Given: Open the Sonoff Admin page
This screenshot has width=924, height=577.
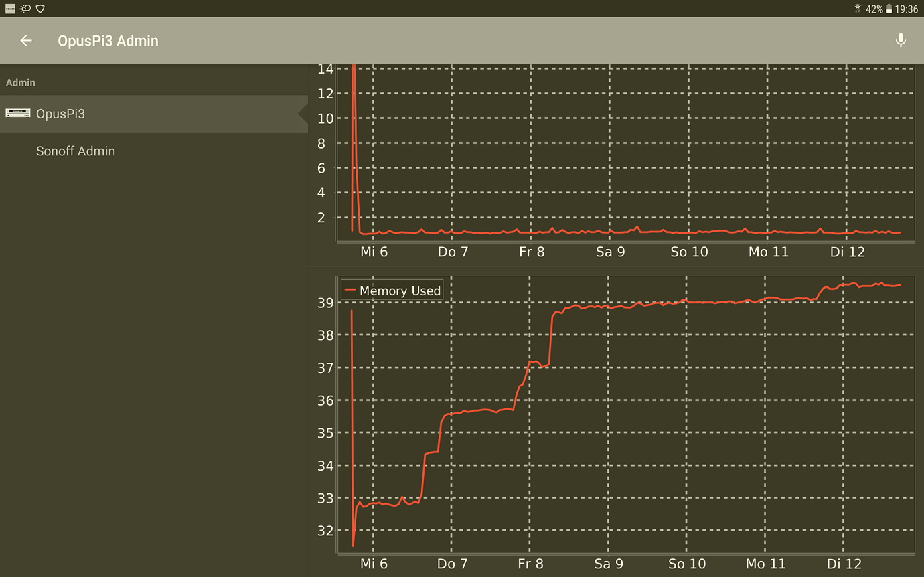Looking at the screenshot, I should coord(76,151).
